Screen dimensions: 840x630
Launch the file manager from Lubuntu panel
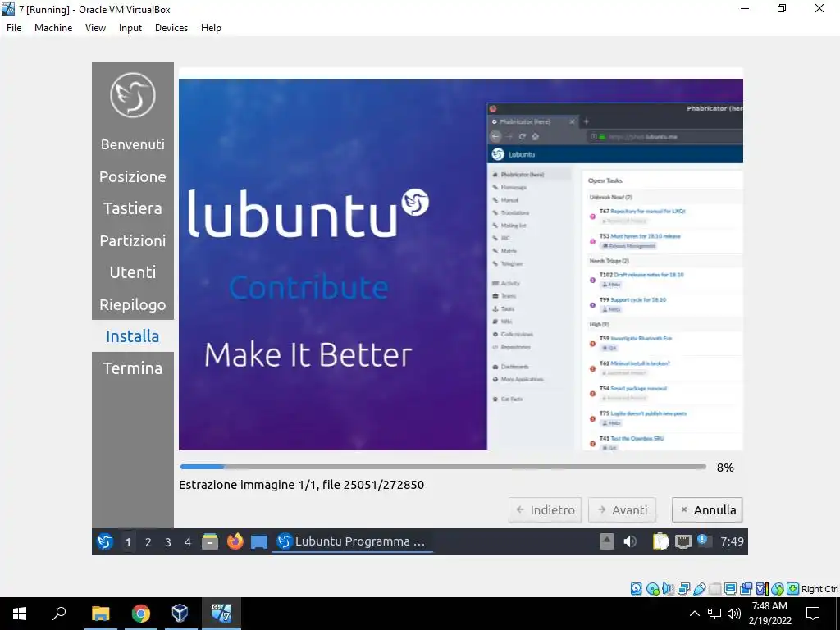click(x=209, y=541)
